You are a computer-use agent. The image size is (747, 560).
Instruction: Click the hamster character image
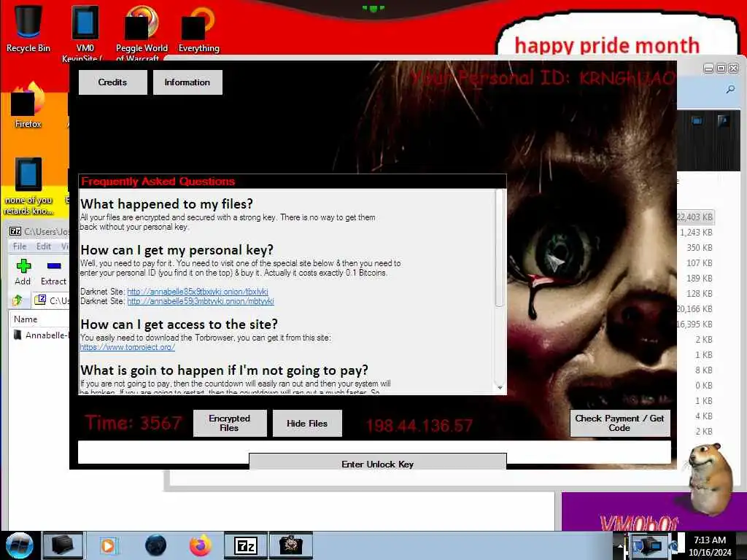710,478
